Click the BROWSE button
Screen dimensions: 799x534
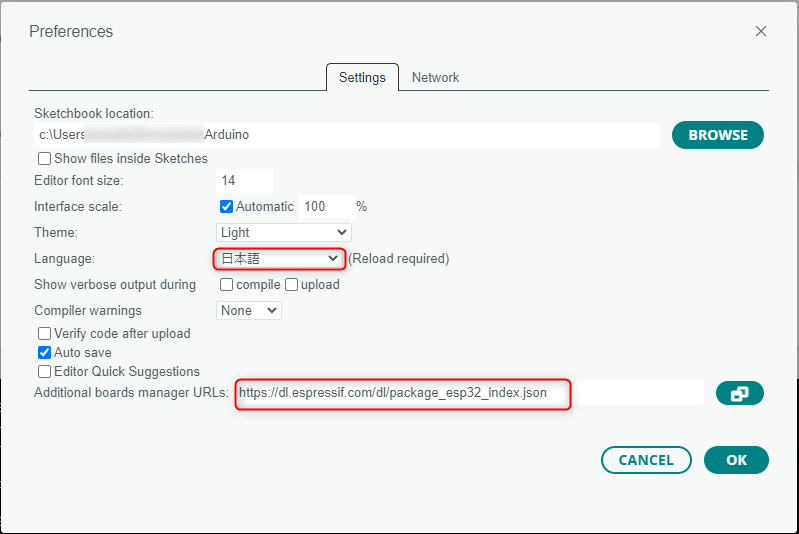[717, 135]
